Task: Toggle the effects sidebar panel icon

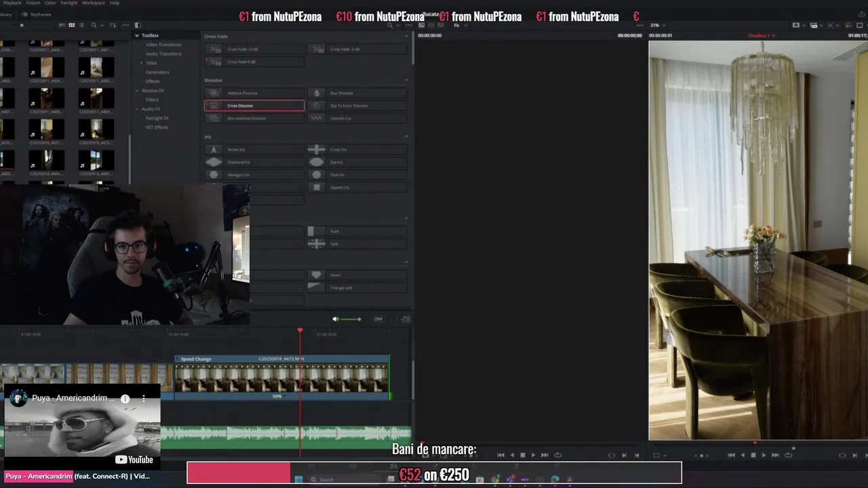Action: (138, 25)
